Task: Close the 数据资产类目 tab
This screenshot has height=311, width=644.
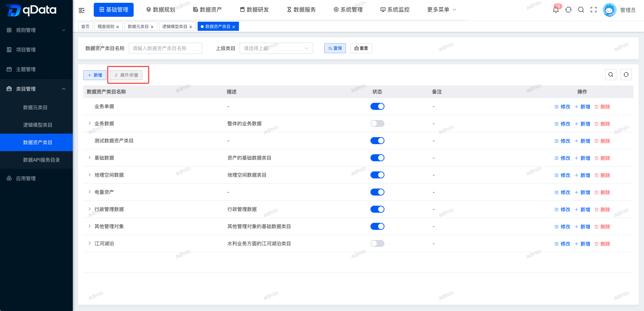Action: click(x=234, y=27)
